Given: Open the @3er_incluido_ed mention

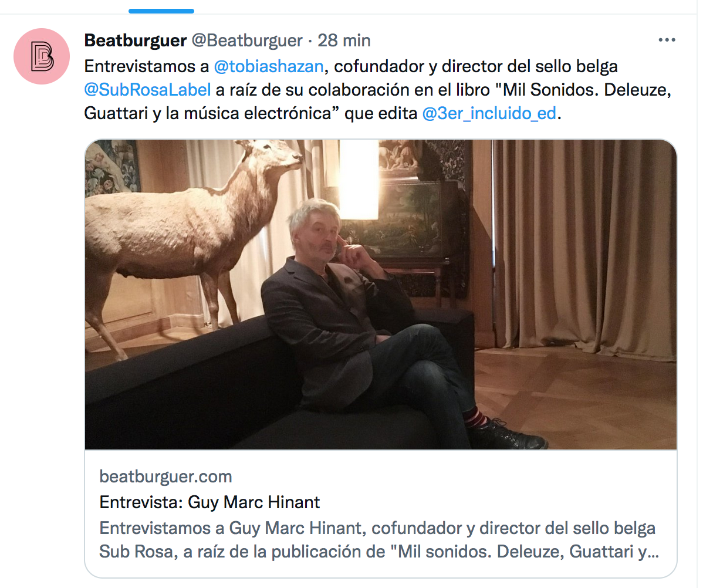Looking at the screenshot, I should 489,113.
